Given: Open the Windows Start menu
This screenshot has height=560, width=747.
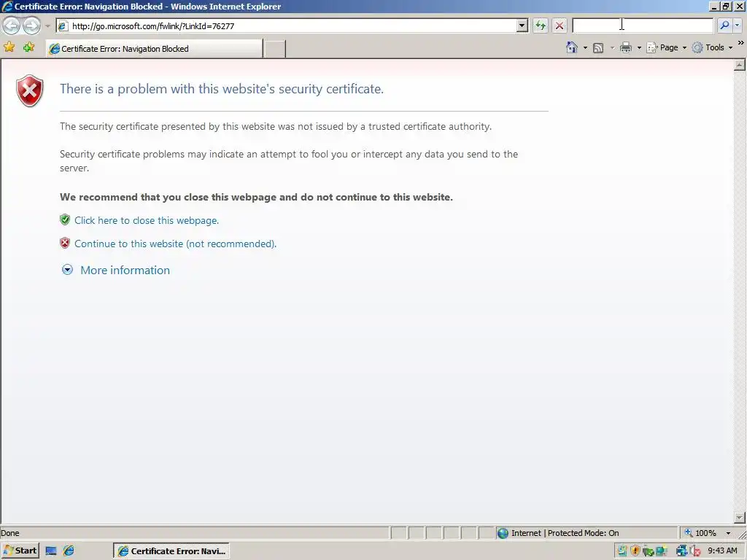Looking at the screenshot, I should (20, 551).
